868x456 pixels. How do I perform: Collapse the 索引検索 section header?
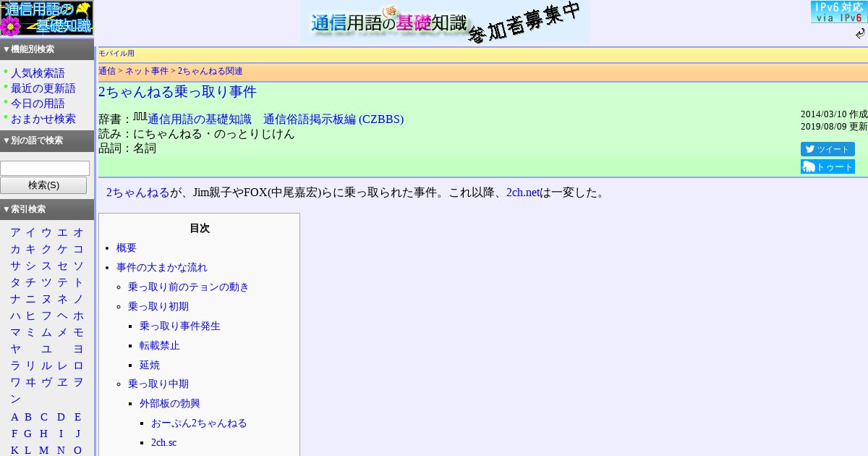[x=47, y=209]
